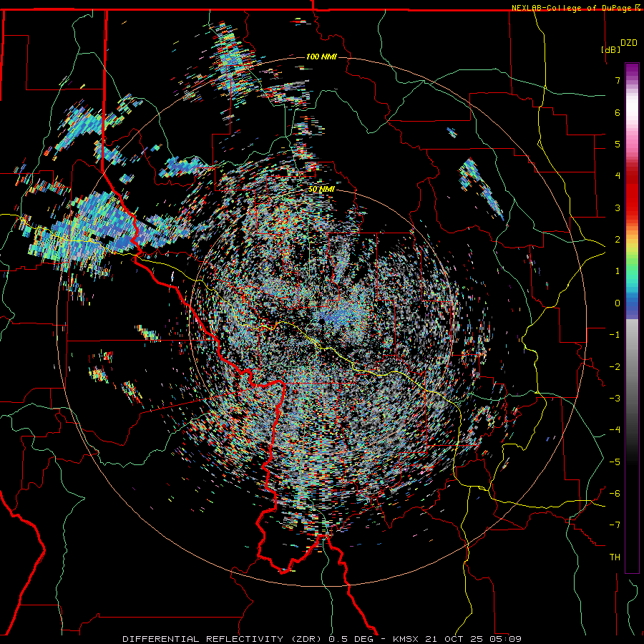
Task: Click the [dB] unit label
Action: pos(611,49)
